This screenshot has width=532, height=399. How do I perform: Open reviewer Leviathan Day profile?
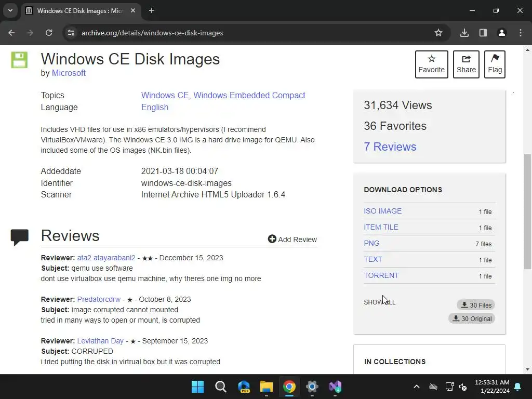tap(100, 341)
